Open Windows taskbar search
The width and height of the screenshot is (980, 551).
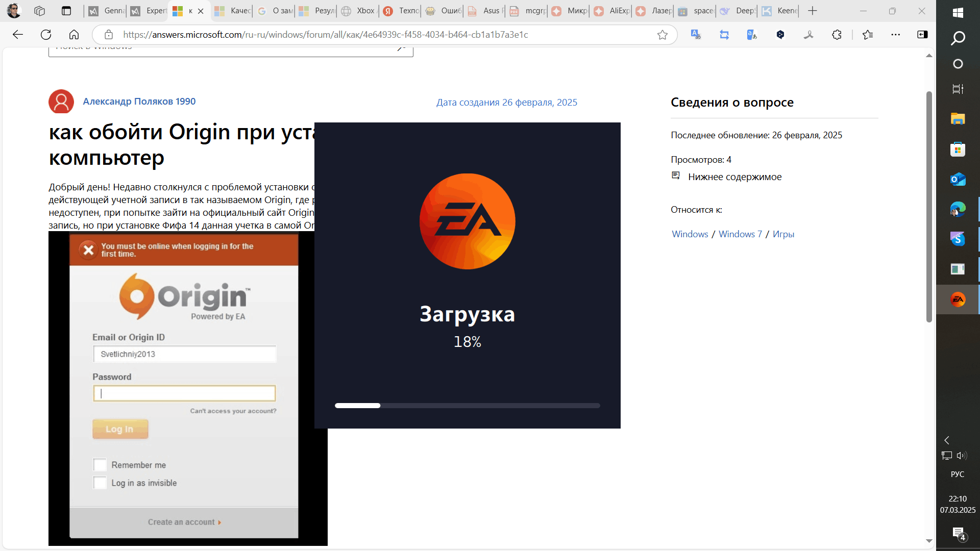[958, 38]
